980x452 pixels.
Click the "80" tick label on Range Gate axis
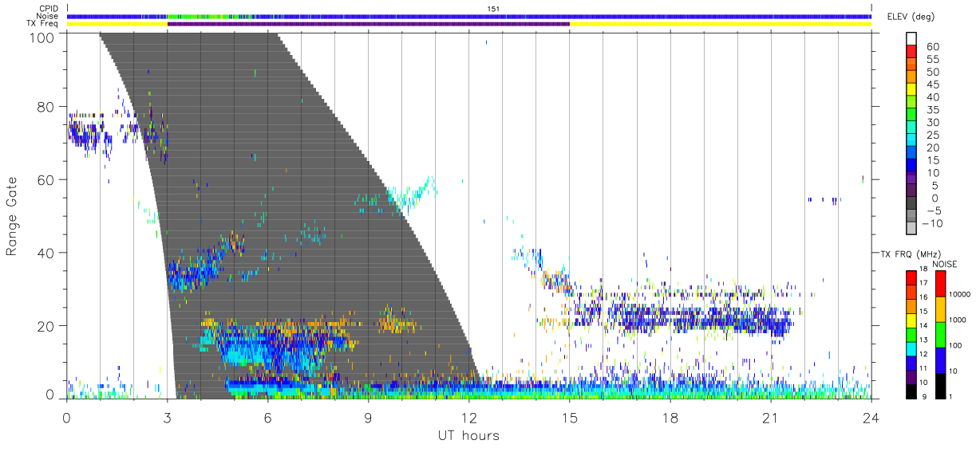[x=45, y=107]
